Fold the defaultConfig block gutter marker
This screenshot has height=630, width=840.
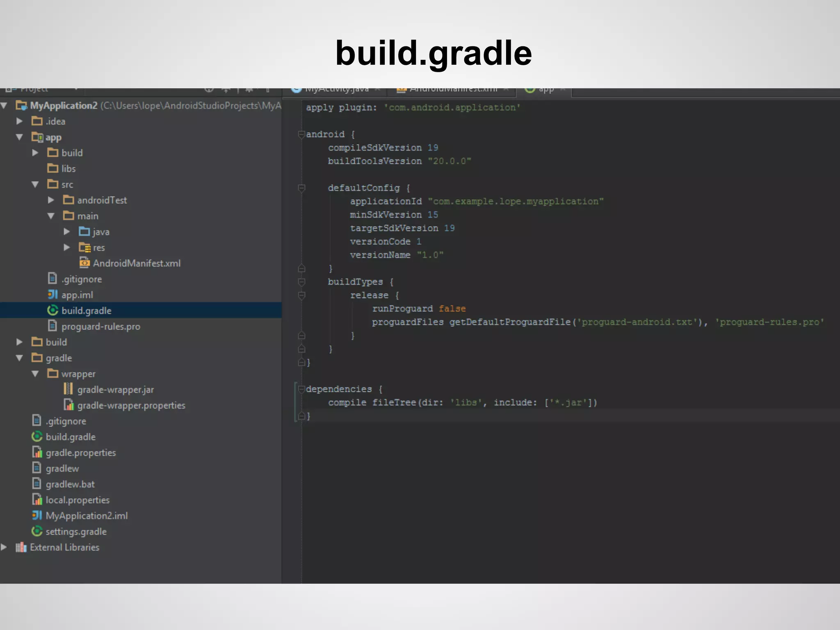click(x=301, y=188)
